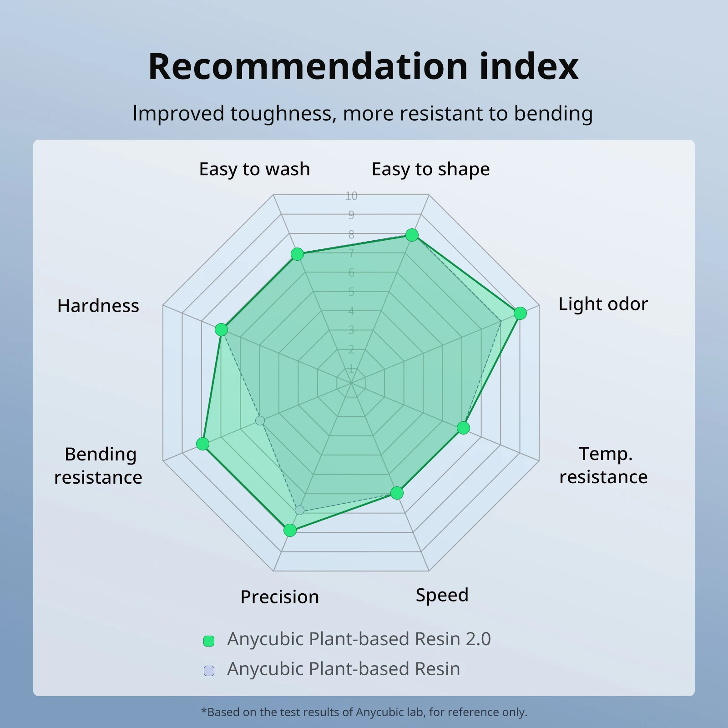Screen dimensions: 728x728
Task: Click the green Easy to shape data point
Action: 412,235
